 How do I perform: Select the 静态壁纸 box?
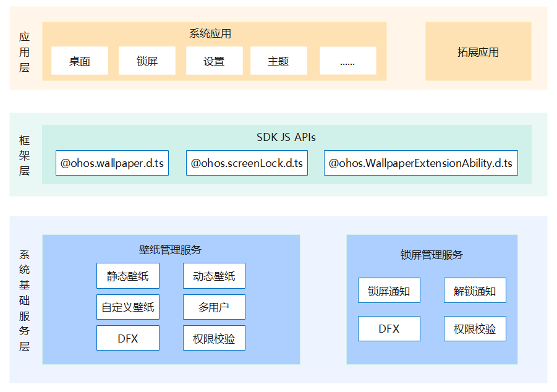[128, 276]
